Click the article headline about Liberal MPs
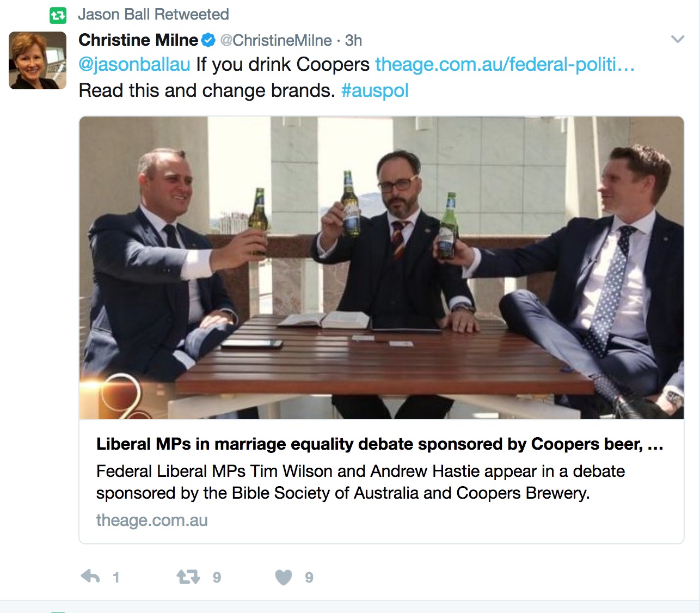Screen dimensions: 700x613 coord(378,444)
